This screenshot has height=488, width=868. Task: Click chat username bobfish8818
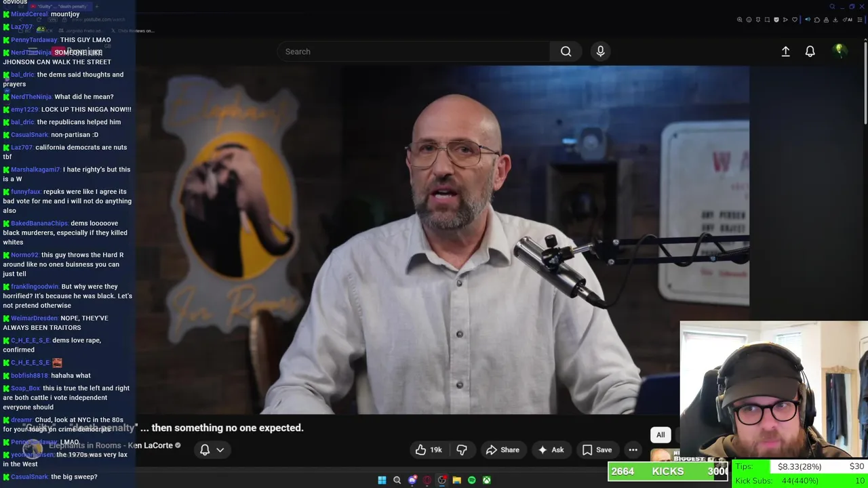point(30,375)
